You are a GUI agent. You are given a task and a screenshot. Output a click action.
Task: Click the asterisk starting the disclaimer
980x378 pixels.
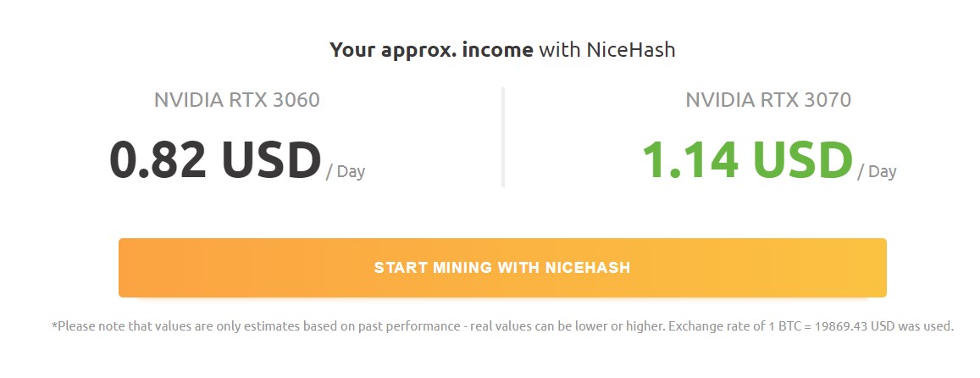(54, 325)
